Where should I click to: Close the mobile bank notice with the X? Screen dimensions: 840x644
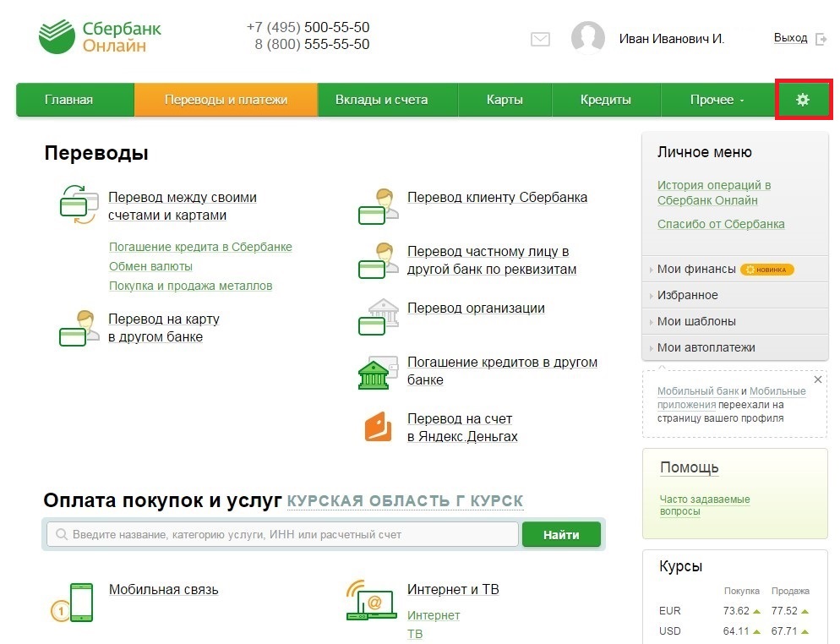(x=817, y=379)
